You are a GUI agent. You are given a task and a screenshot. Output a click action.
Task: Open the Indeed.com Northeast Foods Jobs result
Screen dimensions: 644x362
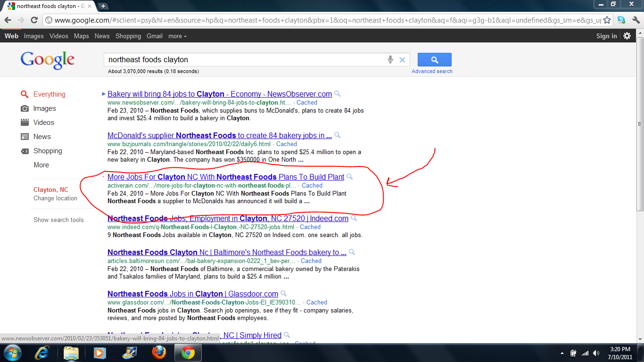pos(228,219)
